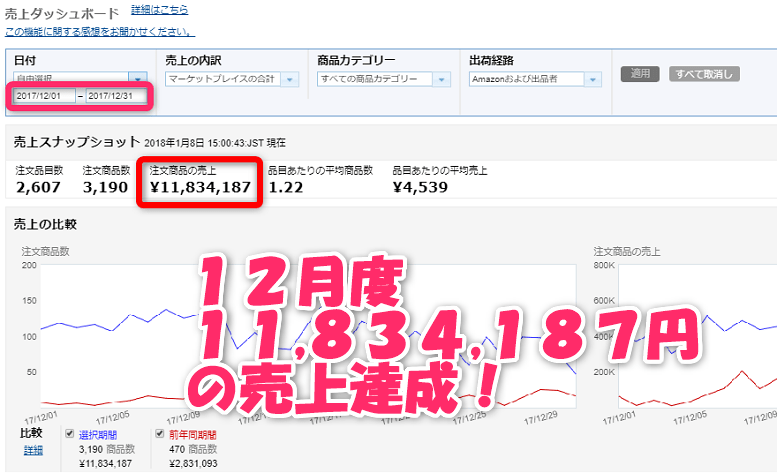Open the 詳細 link under 比較

[x=33, y=450]
